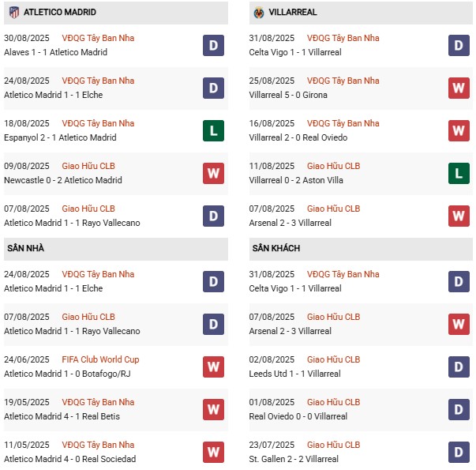Click the green L badge for Espanyol match
The image size is (476, 470).
(x=213, y=130)
